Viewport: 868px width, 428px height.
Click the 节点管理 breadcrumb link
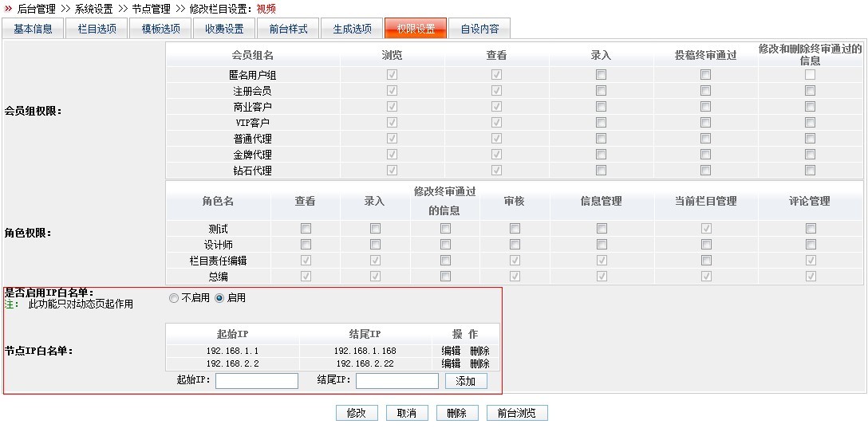click(x=151, y=9)
